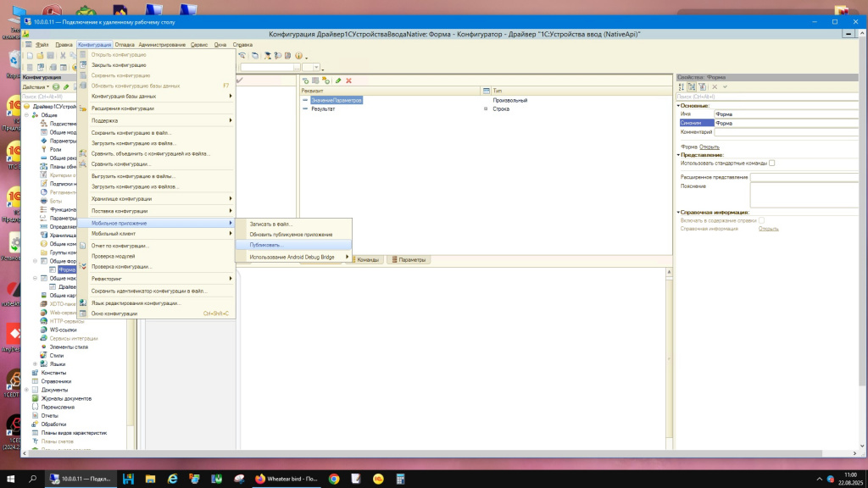The height and width of the screenshot is (488, 868).
Task: Open the Действия dropdown
Action: [36, 87]
